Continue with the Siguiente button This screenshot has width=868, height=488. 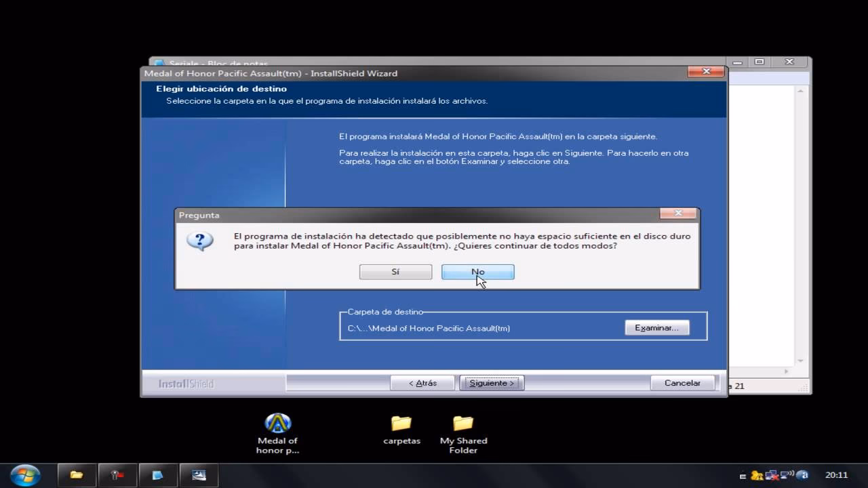click(492, 383)
